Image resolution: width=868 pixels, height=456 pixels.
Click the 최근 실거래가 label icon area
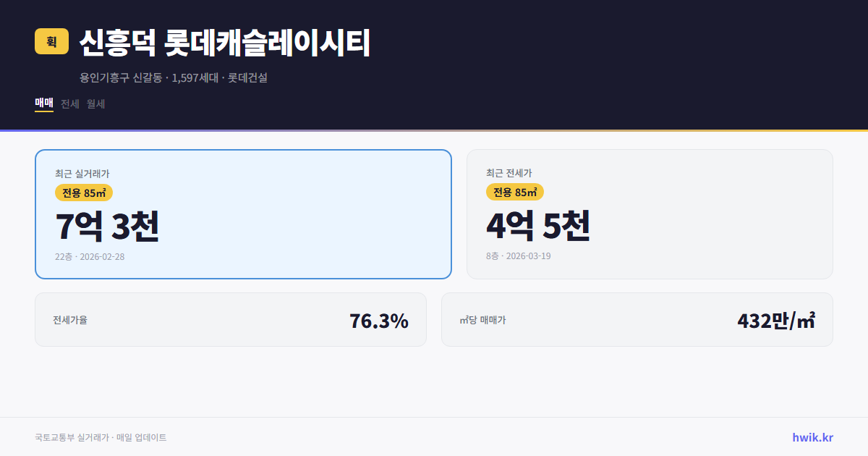click(82, 173)
